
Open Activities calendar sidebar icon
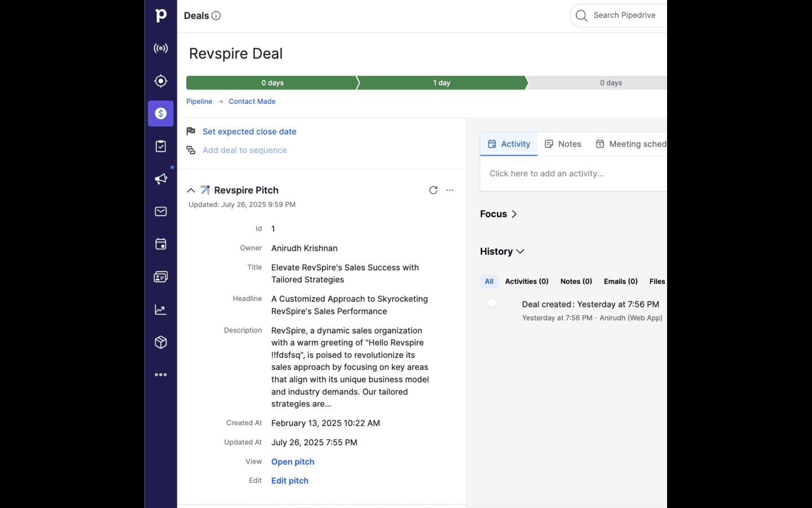coord(161,244)
